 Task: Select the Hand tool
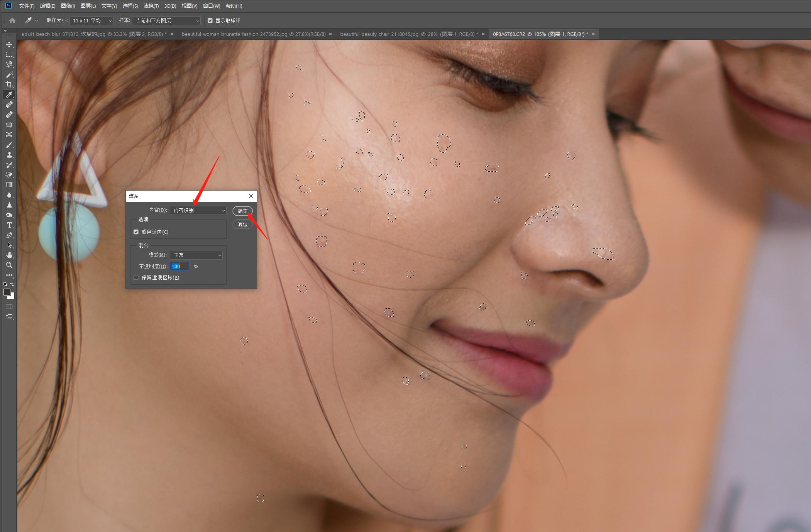9,255
